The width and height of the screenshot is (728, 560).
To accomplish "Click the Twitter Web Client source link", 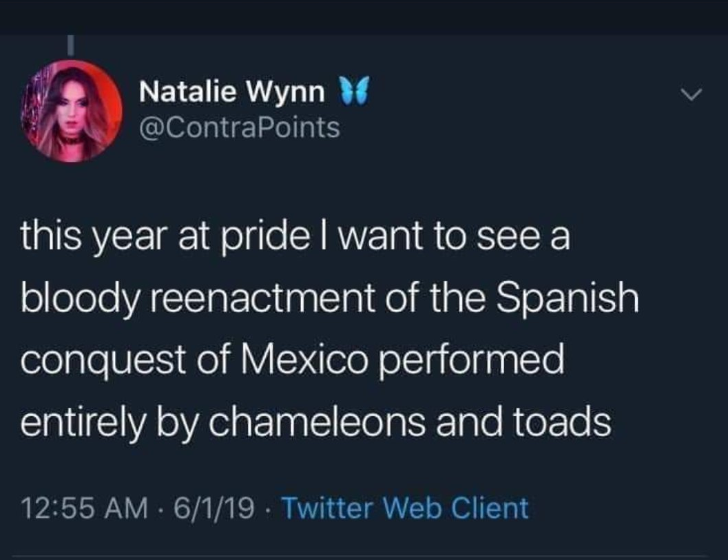I will pyautogui.click(x=405, y=508).
